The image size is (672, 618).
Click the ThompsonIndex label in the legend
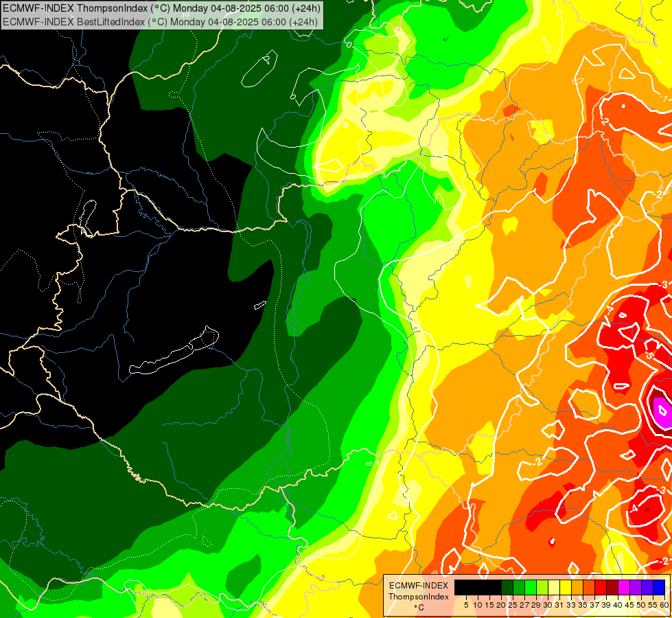(x=419, y=597)
